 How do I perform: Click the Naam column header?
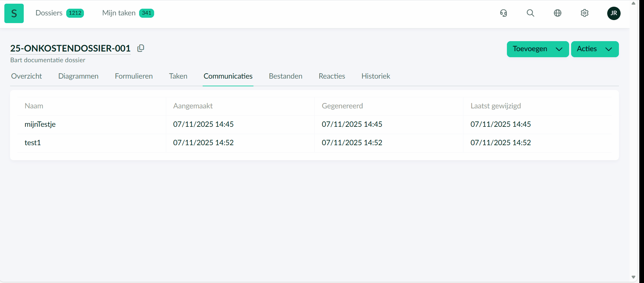click(x=34, y=106)
